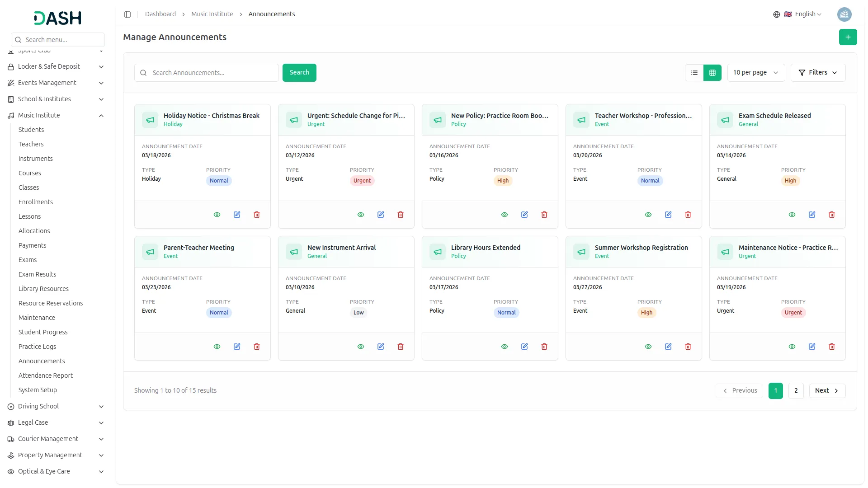
Task: Edit the Exam Schedule Released announcement
Action: (x=812, y=215)
